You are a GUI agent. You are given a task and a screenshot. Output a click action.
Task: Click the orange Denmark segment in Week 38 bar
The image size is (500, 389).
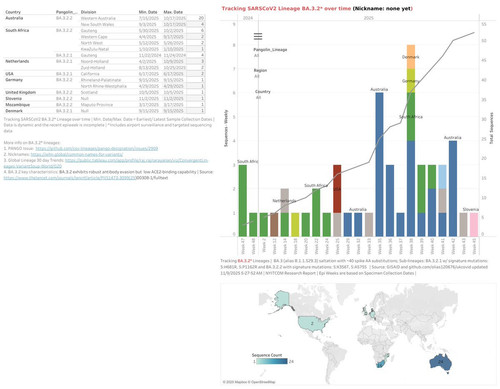pos(411,57)
